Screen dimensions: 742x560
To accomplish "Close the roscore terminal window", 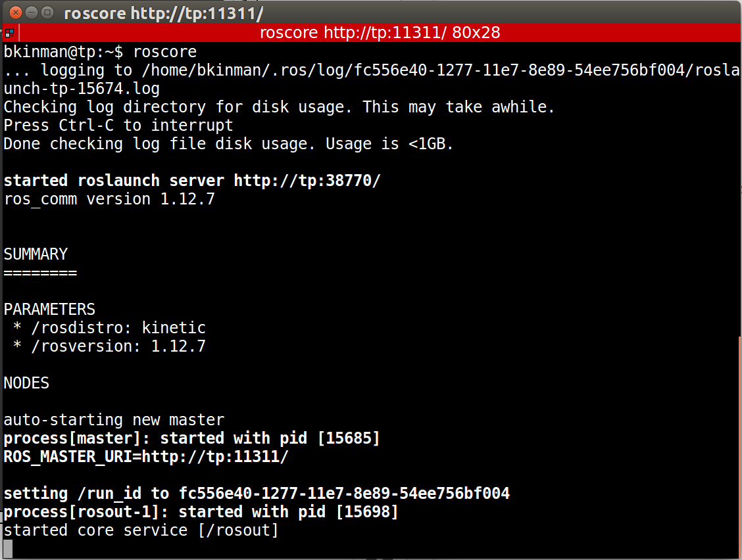I will point(14,12).
